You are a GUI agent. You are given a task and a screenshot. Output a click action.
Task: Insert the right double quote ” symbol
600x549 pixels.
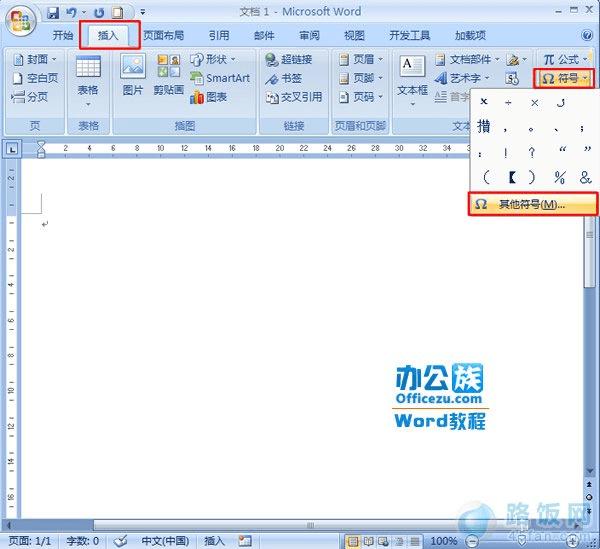[587, 150]
